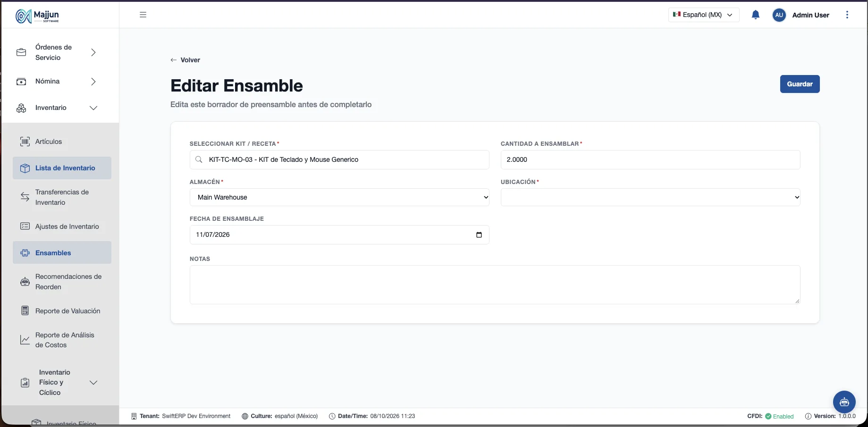This screenshot has height=427, width=868.
Task: Click the Recomendaciones de Reorden robot icon
Action: point(25,282)
